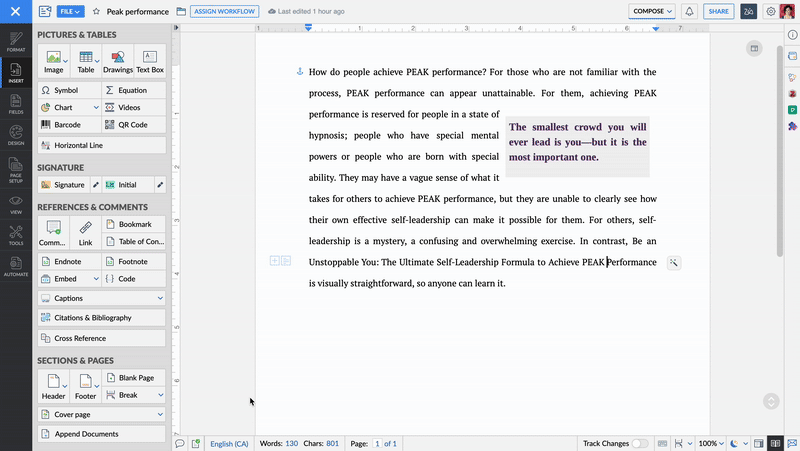Open the COMPOSE mode dropdown

(x=653, y=12)
